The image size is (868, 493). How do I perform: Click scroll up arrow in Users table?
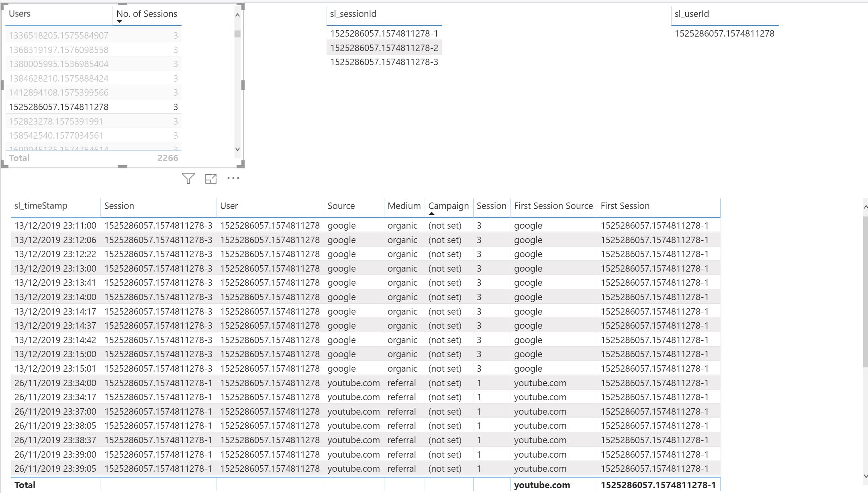[x=237, y=15]
